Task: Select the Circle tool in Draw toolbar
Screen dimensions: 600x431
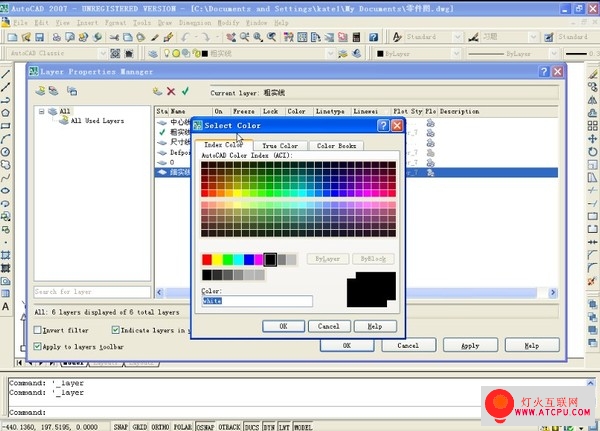Action: click(x=5, y=152)
